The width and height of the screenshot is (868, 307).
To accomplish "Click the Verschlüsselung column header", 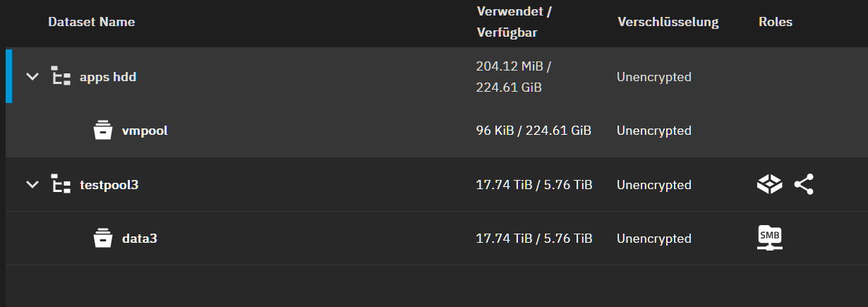I will 668,22.
